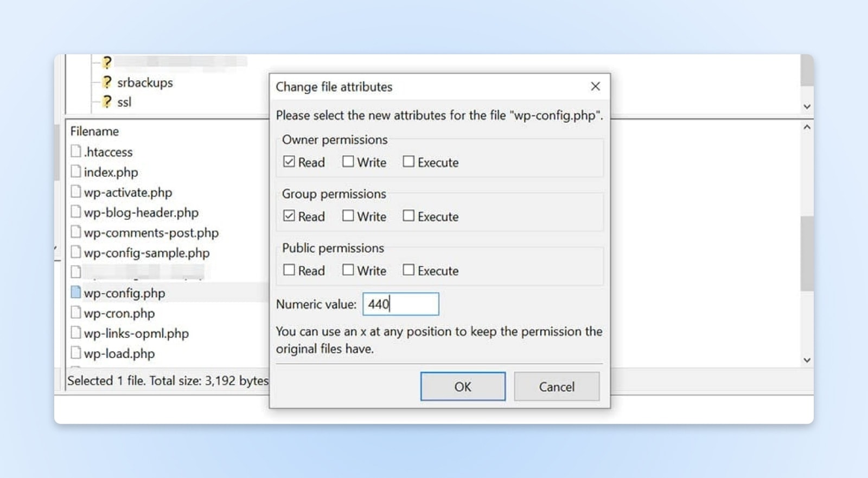
Task: Click the wp-cron.php file icon
Action: (76, 313)
